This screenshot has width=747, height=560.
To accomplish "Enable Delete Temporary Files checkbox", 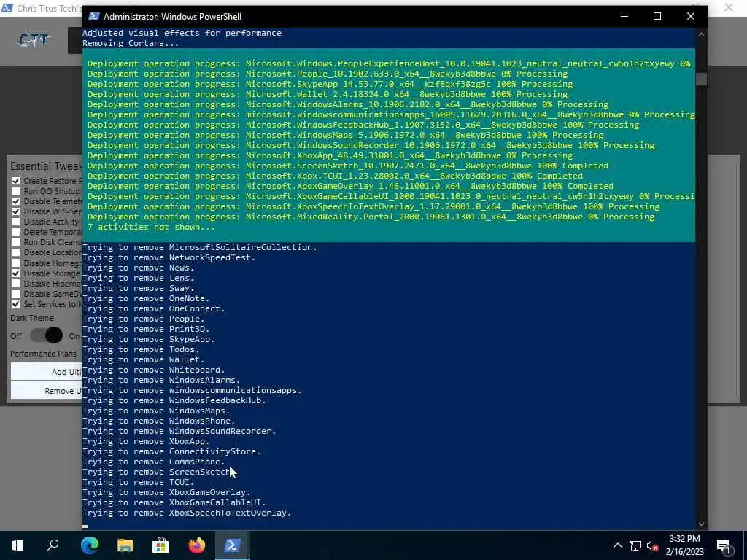I will [x=16, y=233].
